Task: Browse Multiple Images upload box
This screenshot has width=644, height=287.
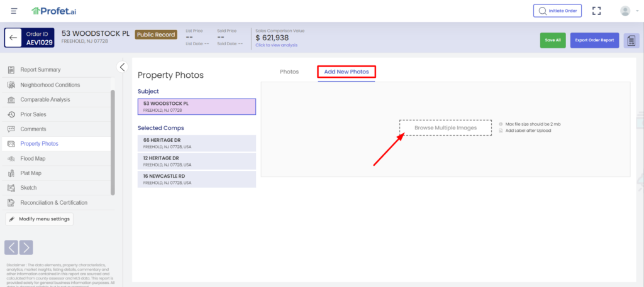Action: pos(445,128)
